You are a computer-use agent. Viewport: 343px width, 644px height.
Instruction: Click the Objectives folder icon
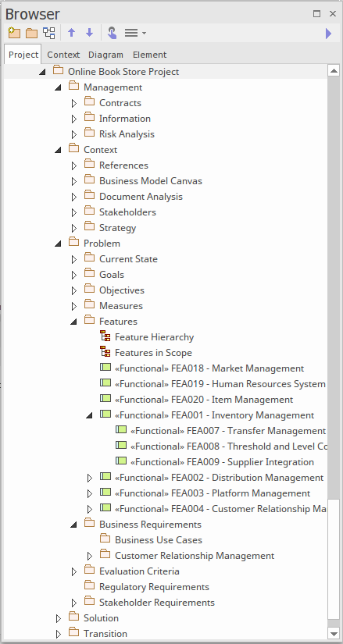[x=89, y=289]
